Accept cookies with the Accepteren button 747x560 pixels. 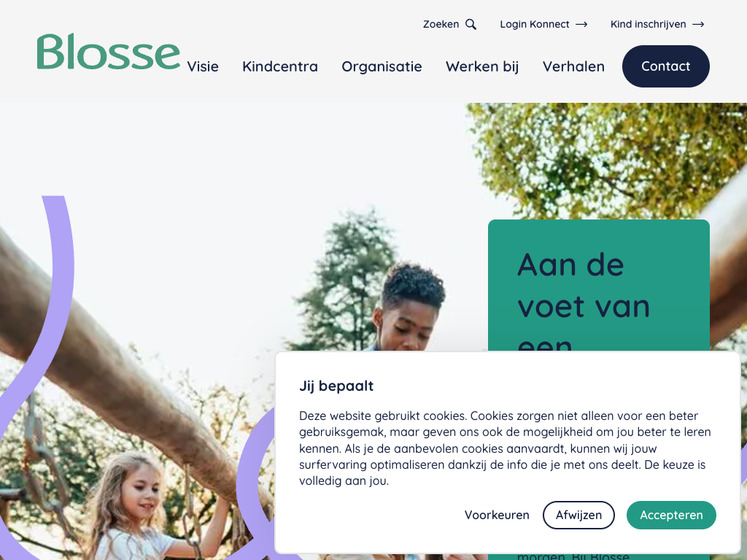coord(671,515)
